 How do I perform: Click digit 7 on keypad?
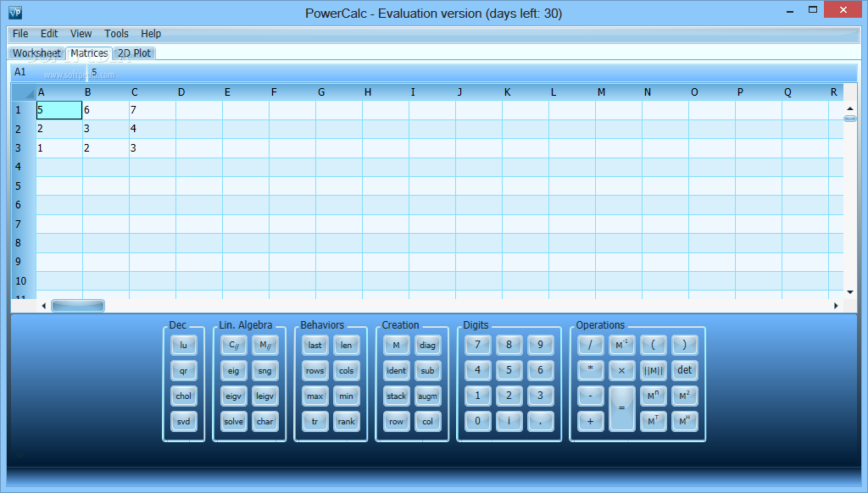pos(478,346)
